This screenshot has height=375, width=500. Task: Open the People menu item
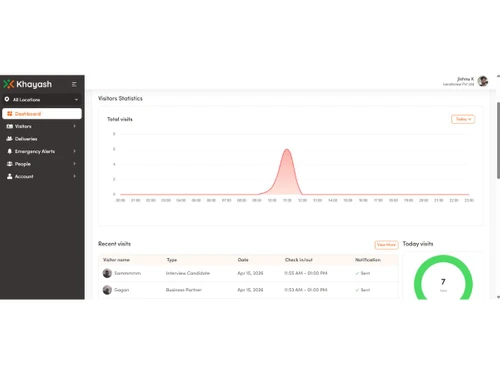pos(42,164)
